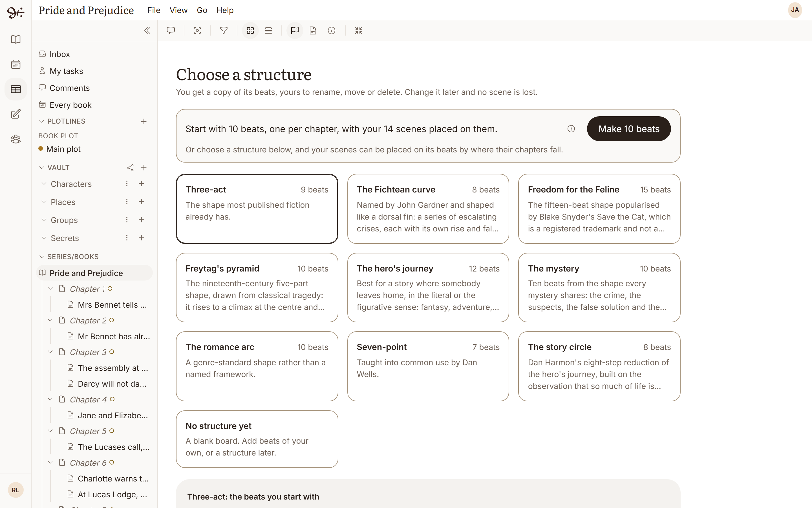This screenshot has width=812, height=508.
Task: Choose the Three-act structure card
Action: pyautogui.click(x=257, y=209)
